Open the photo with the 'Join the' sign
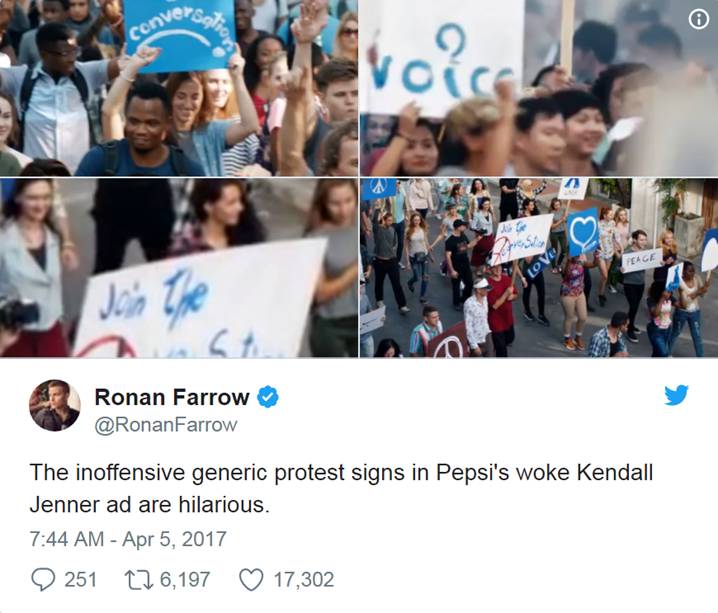 [x=179, y=268]
